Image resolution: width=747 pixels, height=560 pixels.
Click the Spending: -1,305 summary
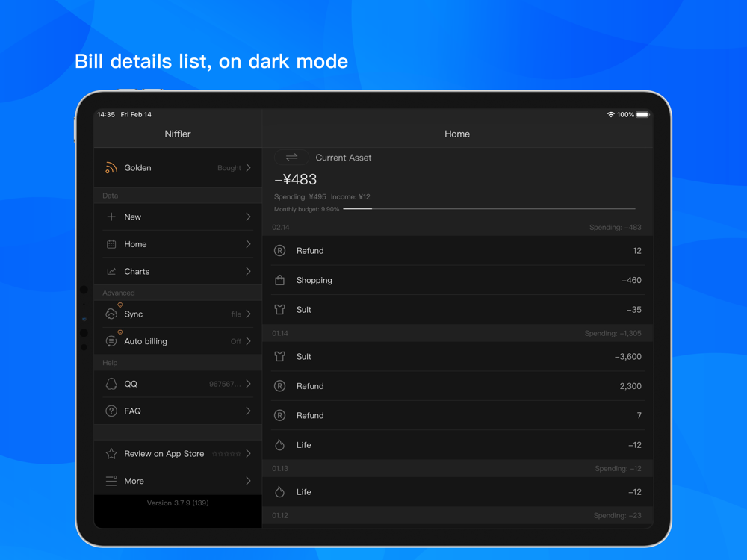613,333
